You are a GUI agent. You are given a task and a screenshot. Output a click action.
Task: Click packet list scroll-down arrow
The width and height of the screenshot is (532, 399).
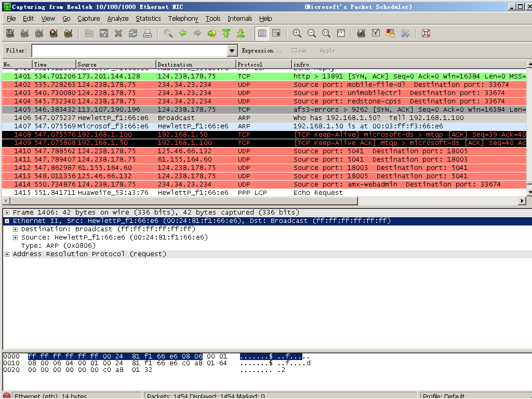coord(529,193)
